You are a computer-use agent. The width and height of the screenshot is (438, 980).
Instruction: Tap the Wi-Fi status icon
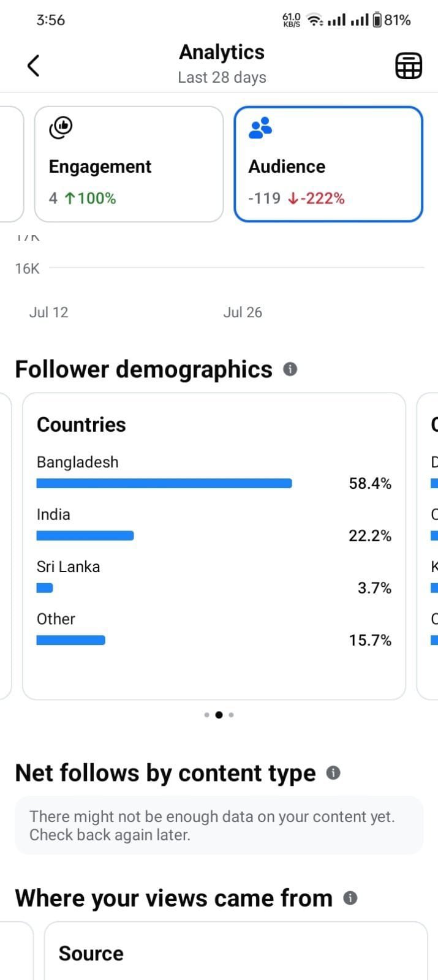315,20
